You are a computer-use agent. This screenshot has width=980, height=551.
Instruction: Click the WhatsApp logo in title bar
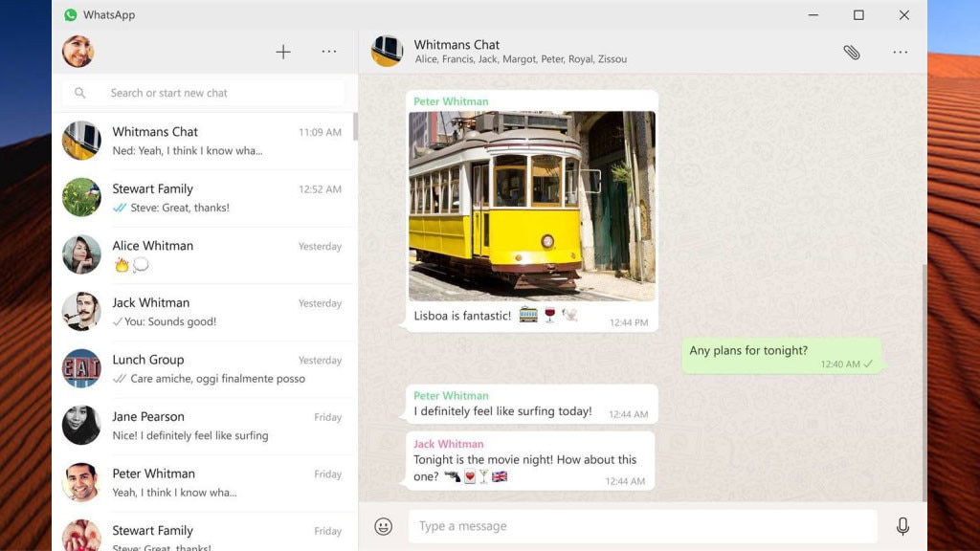tap(71, 15)
